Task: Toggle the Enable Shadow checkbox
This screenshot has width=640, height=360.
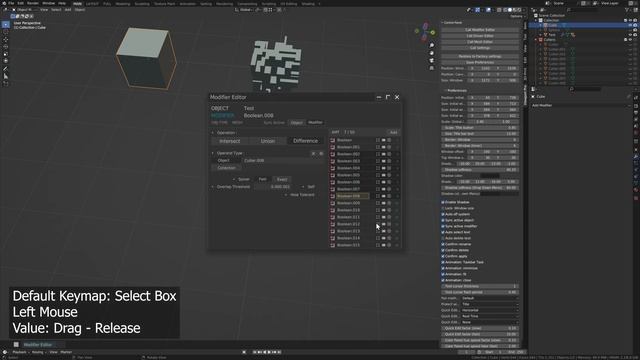Action: point(443,202)
